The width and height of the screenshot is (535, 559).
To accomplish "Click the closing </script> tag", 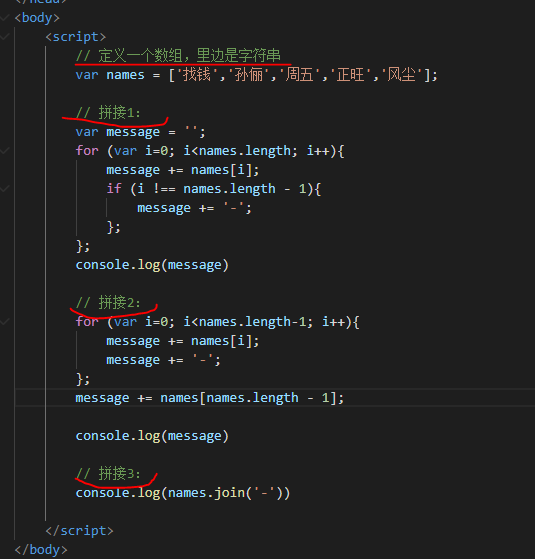I will point(79,531).
